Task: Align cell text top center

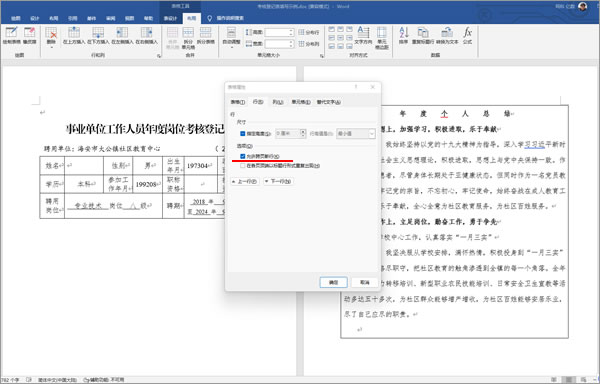Action: click(340, 29)
